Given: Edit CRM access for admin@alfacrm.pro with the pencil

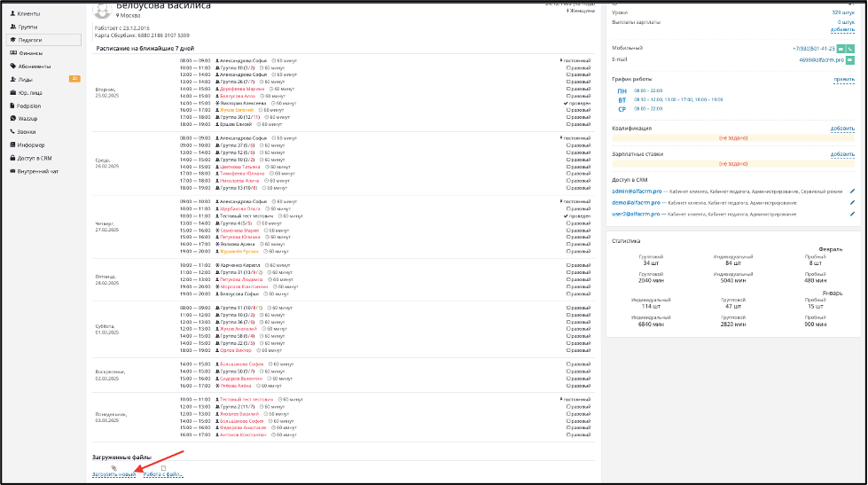Looking at the screenshot, I should (852, 191).
